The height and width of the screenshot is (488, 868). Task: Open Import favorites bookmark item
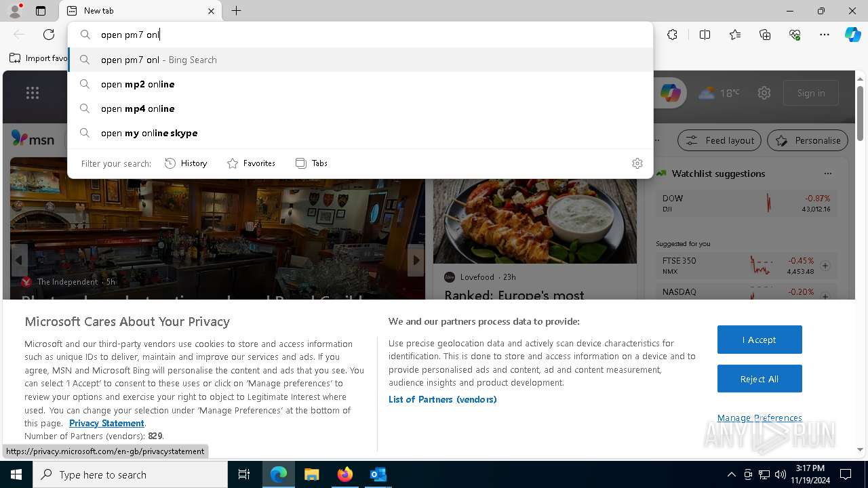click(x=39, y=58)
